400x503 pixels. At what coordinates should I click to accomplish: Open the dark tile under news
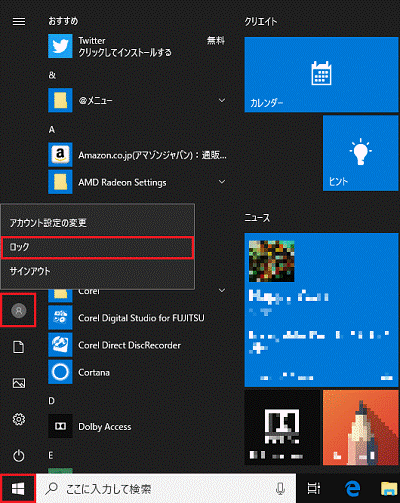(x=282, y=428)
